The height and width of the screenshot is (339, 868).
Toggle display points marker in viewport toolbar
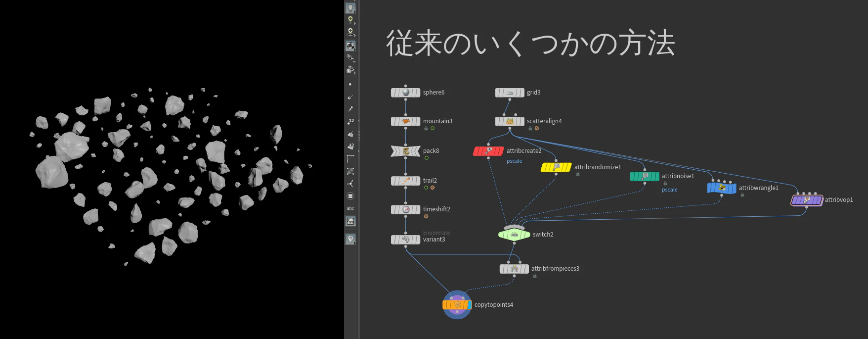click(350, 85)
